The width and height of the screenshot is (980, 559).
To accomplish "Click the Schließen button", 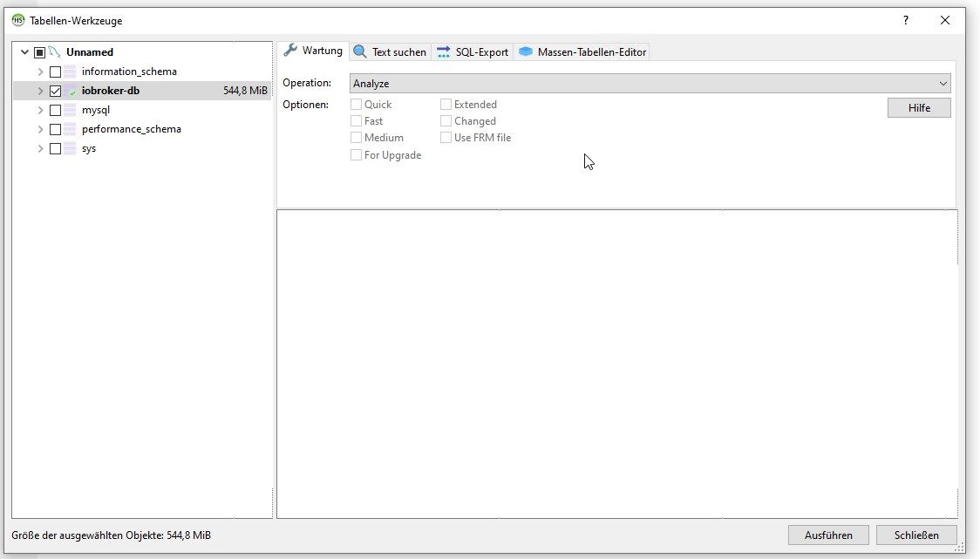I will (x=916, y=535).
